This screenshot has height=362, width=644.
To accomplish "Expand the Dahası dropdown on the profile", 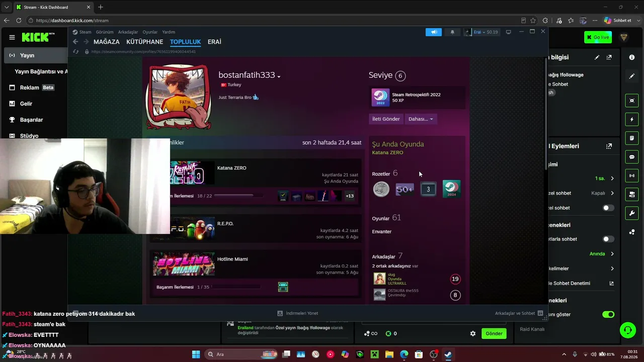I will [421, 119].
